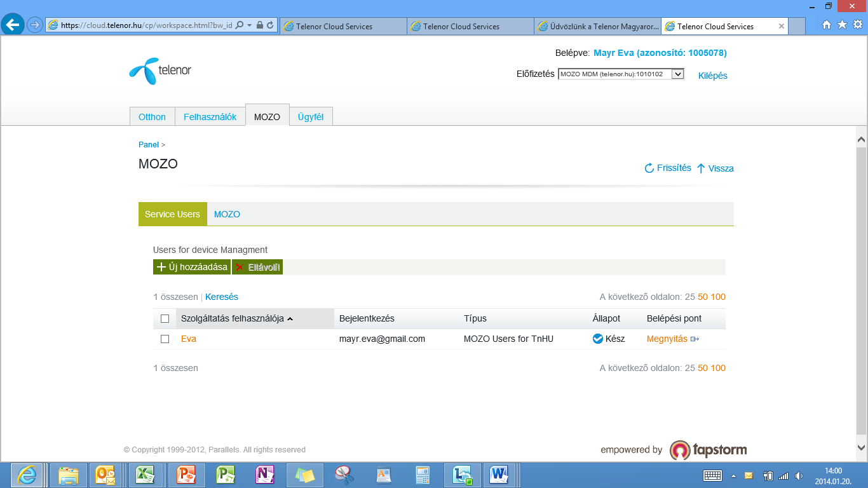
Task: Open a new blank browser tab
Action: pos(797,27)
